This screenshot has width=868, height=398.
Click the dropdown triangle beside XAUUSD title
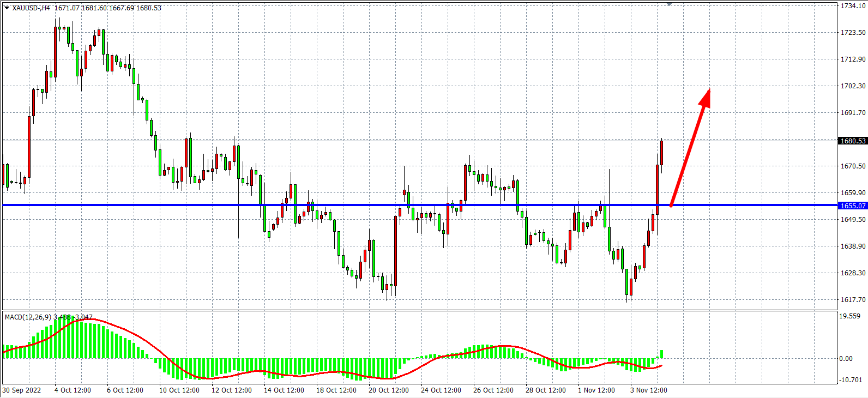click(x=7, y=8)
